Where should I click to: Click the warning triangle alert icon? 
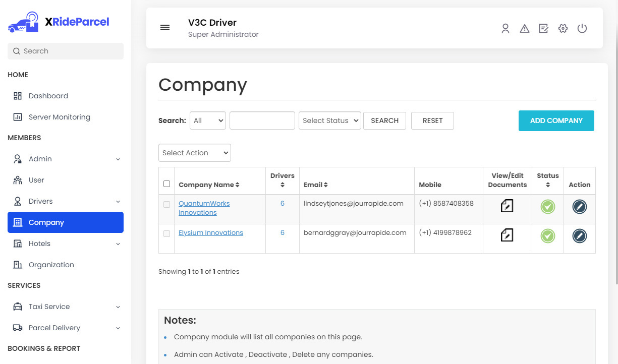click(x=525, y=29)
